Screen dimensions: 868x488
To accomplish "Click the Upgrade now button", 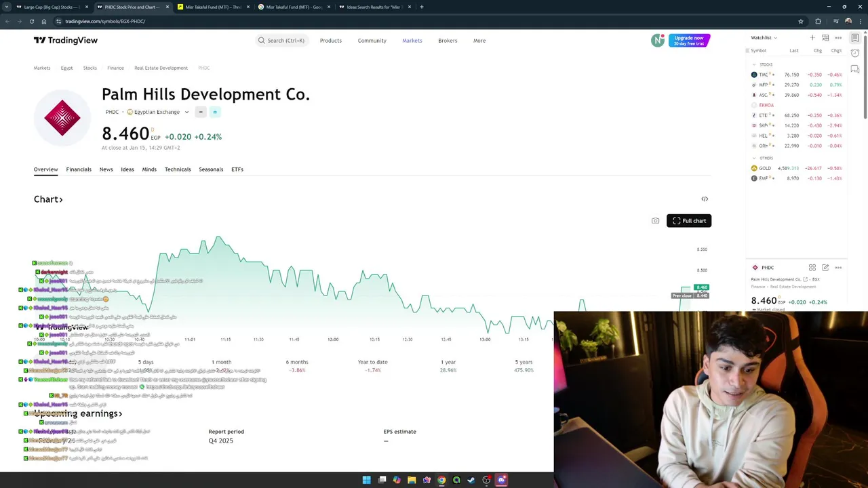I will (x=690, y=41).
